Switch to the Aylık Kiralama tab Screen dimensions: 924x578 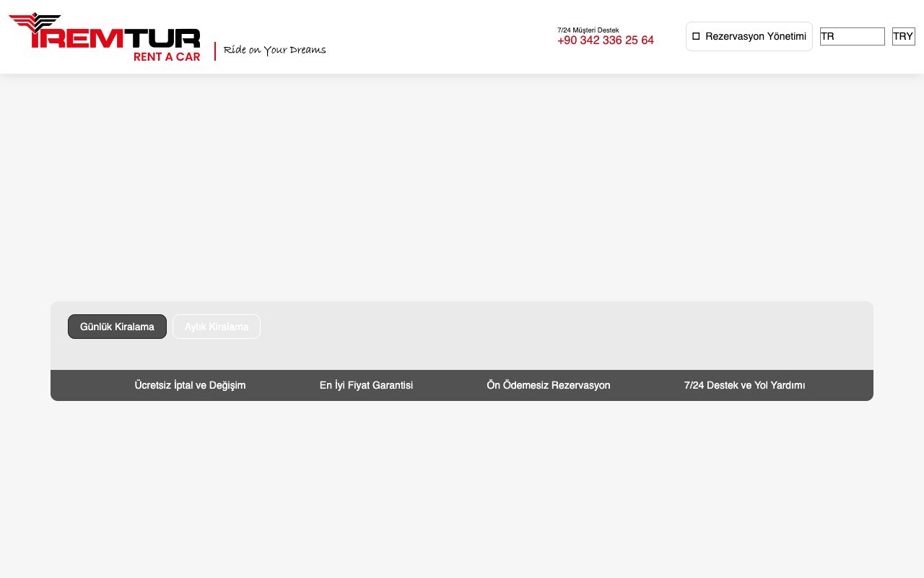(217, 327)
